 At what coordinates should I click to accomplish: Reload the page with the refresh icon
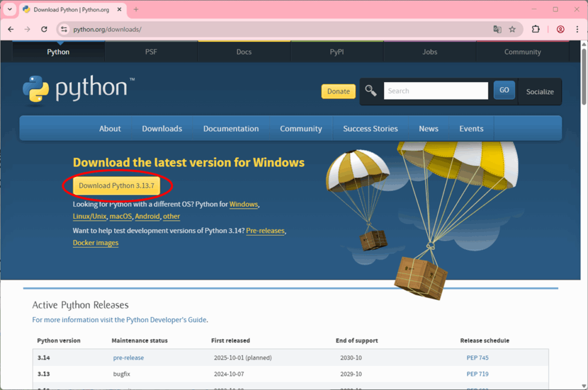coord(44,29)
